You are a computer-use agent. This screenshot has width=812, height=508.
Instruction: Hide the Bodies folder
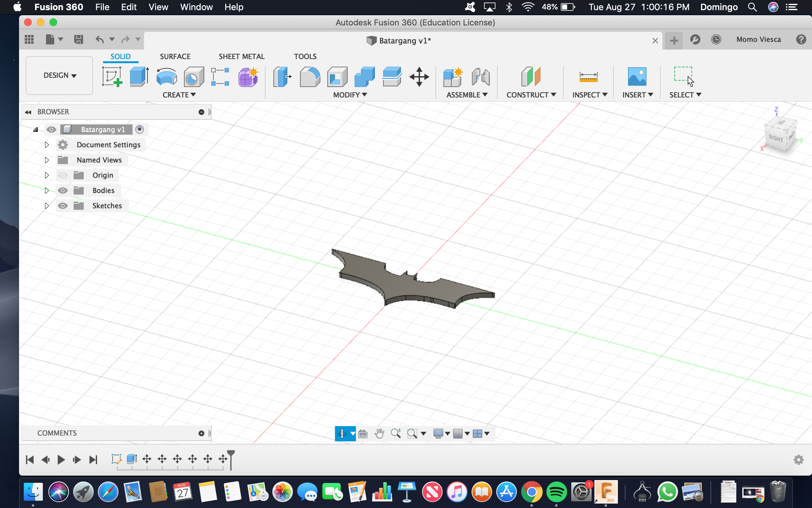[x=63, y=190]
